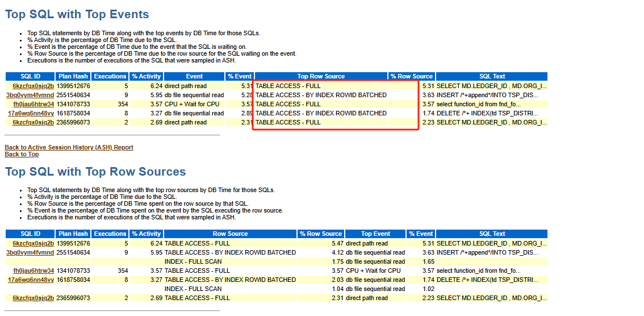Open SQL ID 6kzcfqx0sjq2b with plan 2365996073 in Top Events table
Image resolution: width=644 pixels, height=316 pixels.
pyautogui.click(x=34, y=122)
